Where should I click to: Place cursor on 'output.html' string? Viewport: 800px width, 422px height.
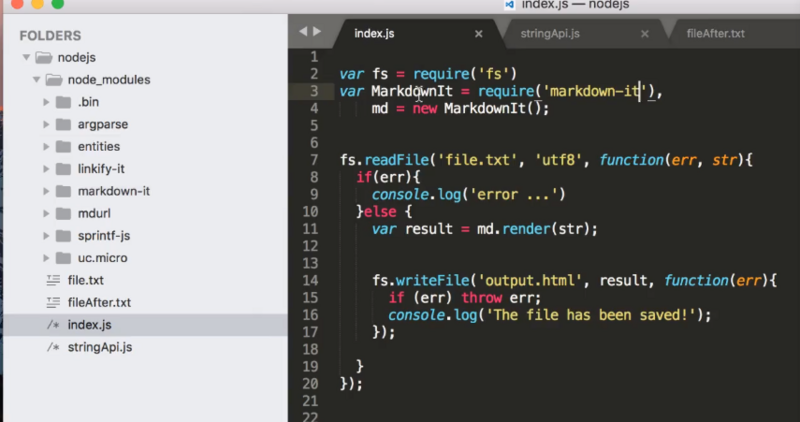coord(530,280)
